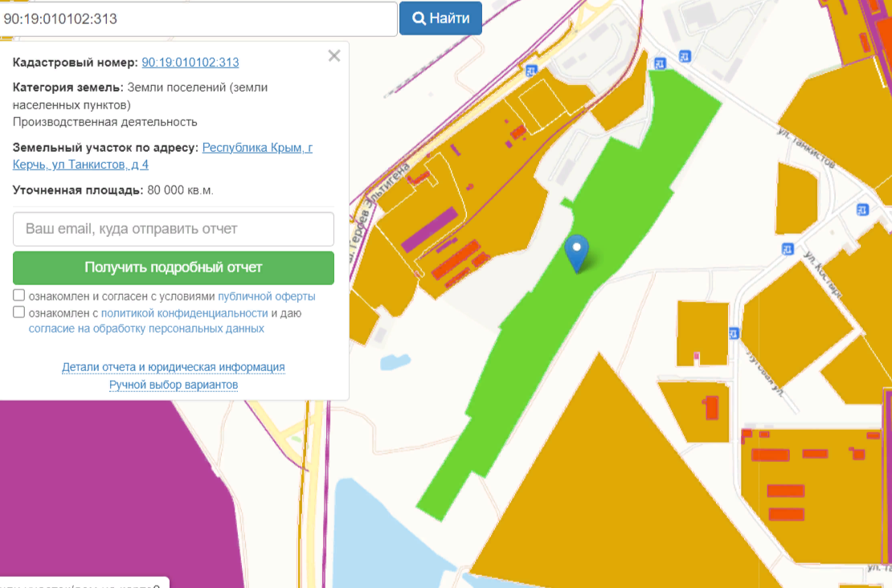Click the magnifier icon on the Найти button
Image resolution: width=892 pixels, height=588 pixels.
tap(419, 18)
